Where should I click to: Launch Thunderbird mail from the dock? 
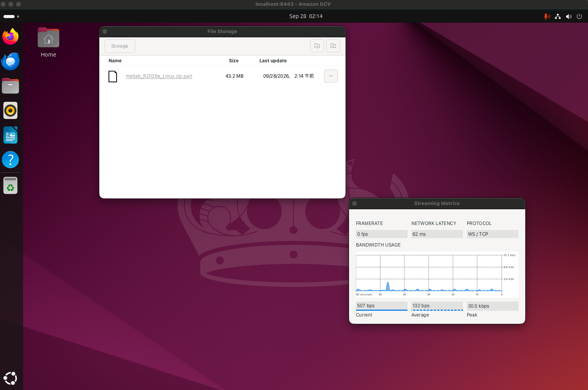tap(10, 62)
